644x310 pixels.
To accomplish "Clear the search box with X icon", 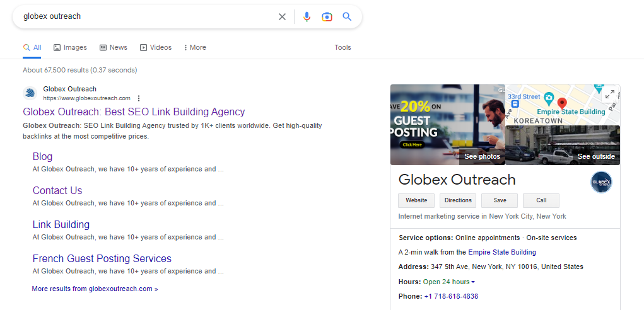I will (282, 17).
